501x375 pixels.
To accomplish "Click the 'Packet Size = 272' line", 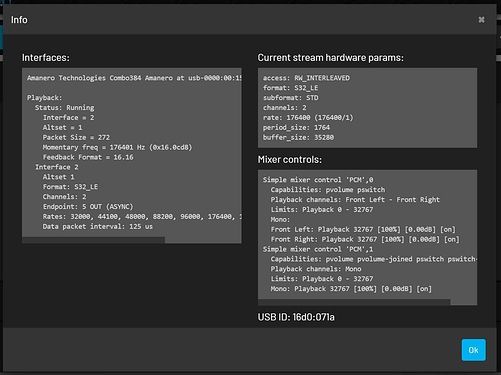I will point(76,137).
